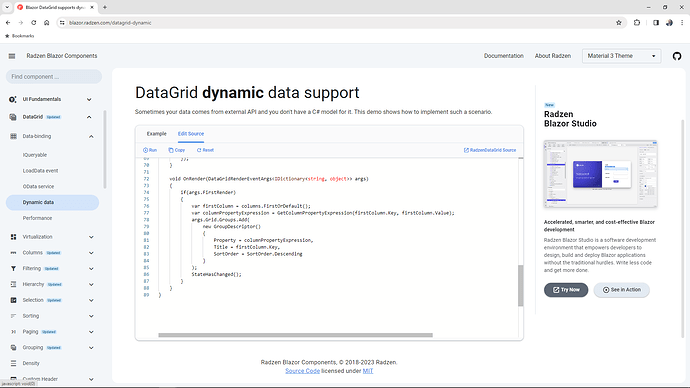The image size is (690, 388).
Task: Open the hamburger sidebar menu
Action: 12,56
